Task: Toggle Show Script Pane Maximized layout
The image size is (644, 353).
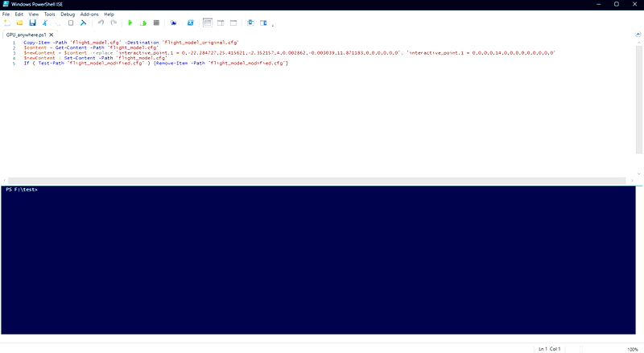Action: coord(233,23)
